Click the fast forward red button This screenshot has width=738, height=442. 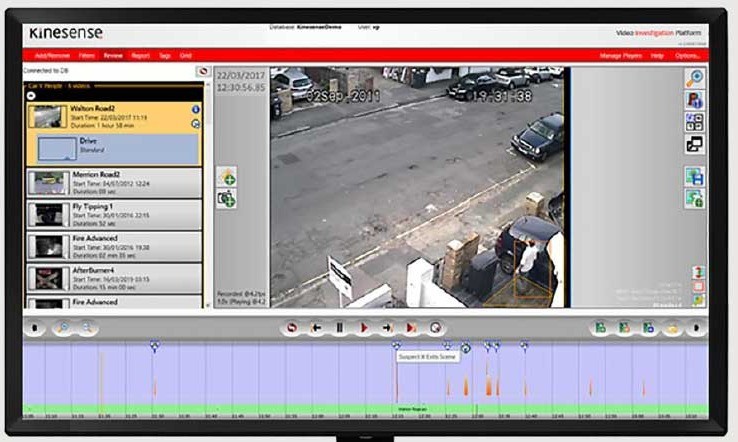click(x=411, y=328)
